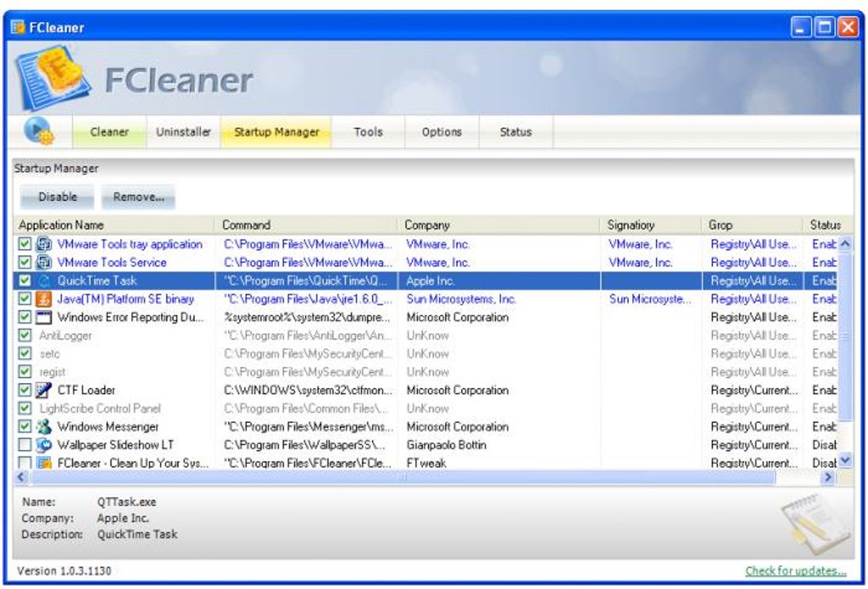Click the Windows Error Reporting window icon
This screenshot has width=868, height=589.
click(43, 317)
